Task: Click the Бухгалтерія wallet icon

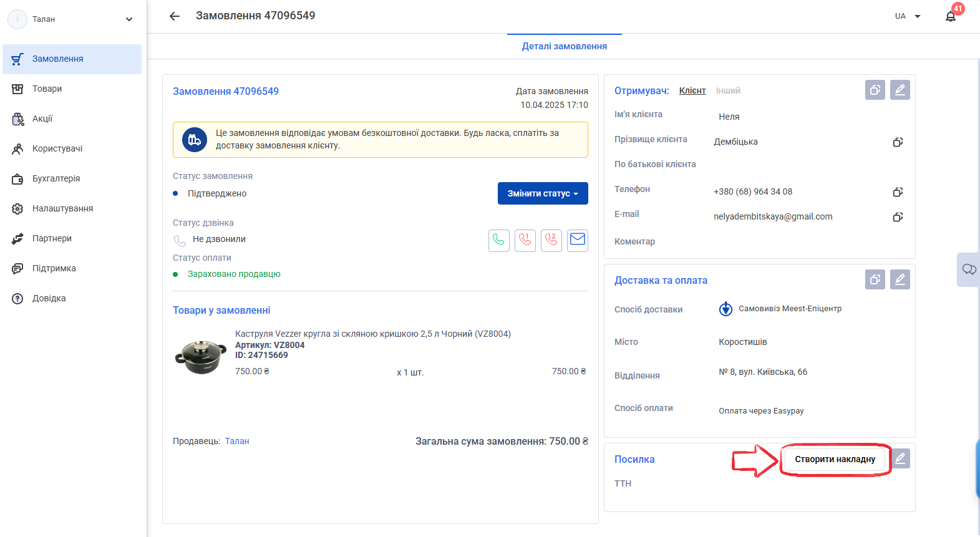Action: click(x=17, y=178)
